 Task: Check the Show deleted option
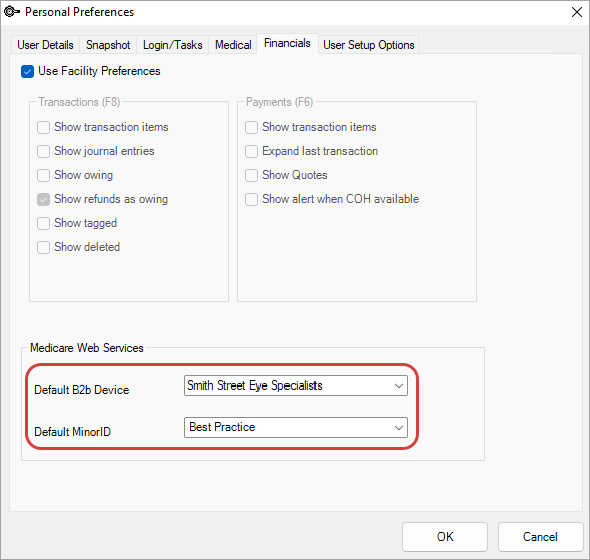[x=43, y=247]
